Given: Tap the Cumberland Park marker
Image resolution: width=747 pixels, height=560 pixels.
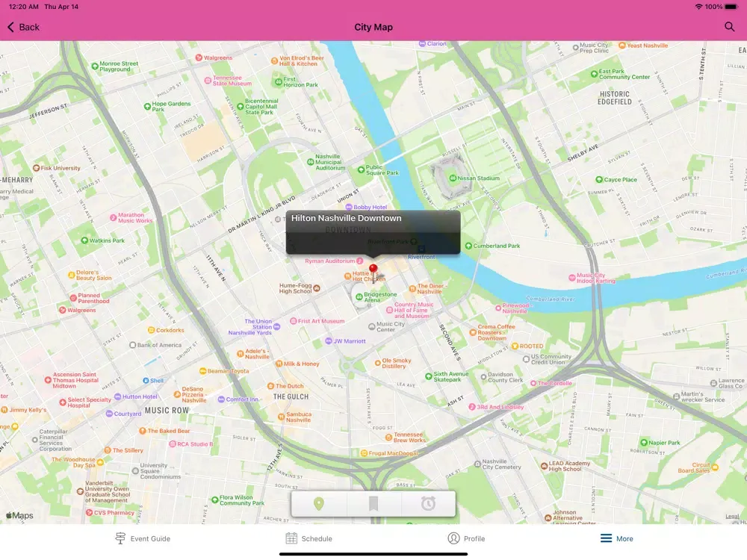Looking at the screenshot, I should 468,246.
